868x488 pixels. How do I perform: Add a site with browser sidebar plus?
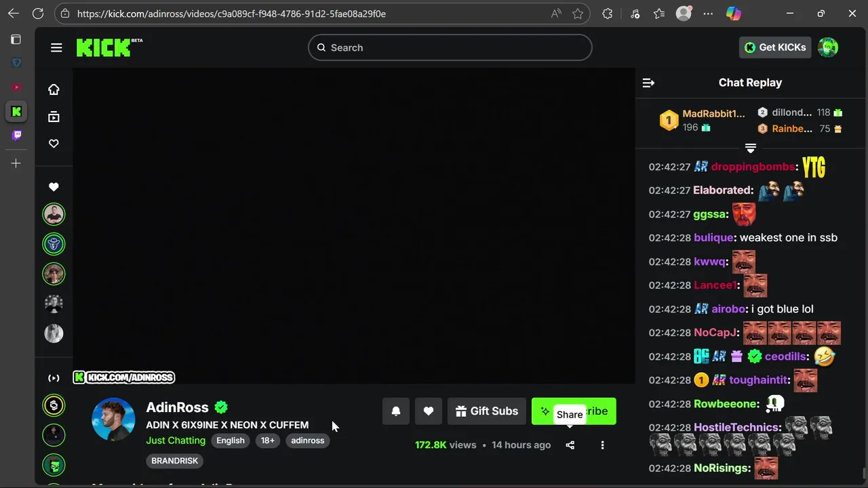click(16, 163)
